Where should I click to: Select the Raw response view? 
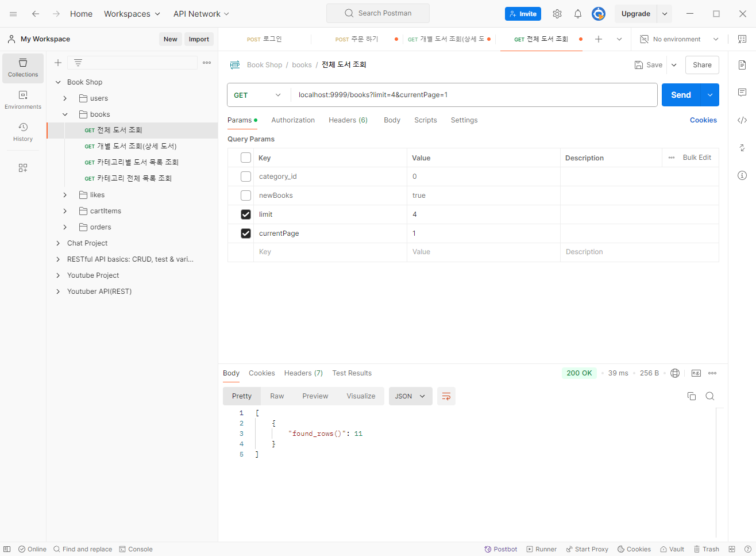tap(277, 396)
